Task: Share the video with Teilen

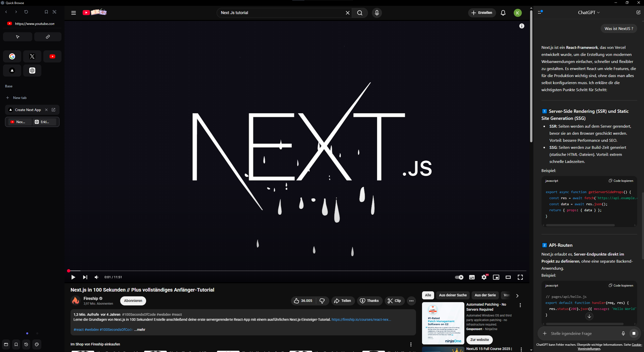Action: 343,301
